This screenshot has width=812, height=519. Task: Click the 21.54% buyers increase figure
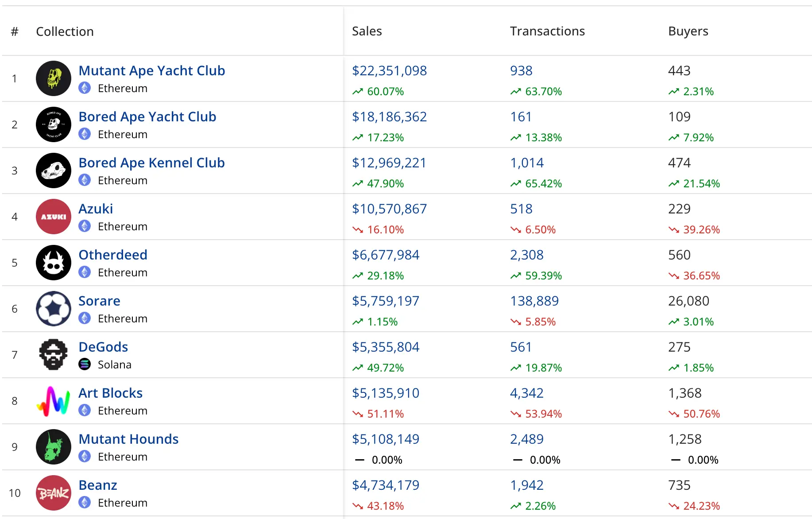click(701, 184)
